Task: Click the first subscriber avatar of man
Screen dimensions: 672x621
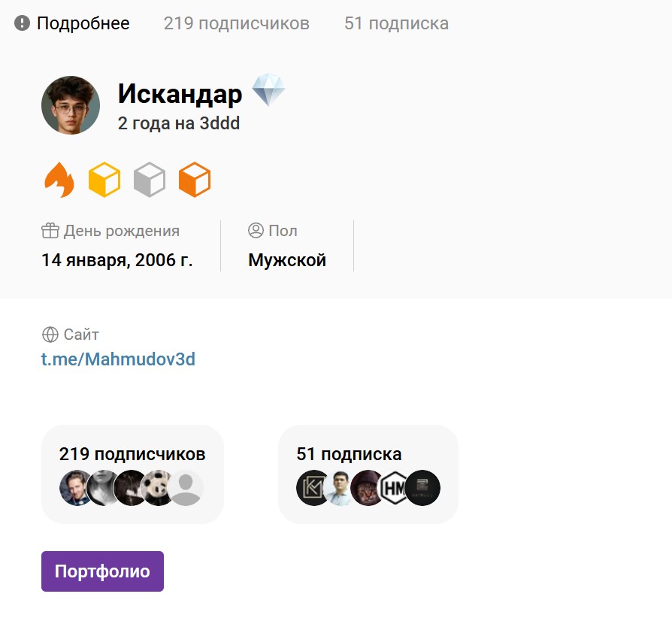Action: point(76,488)
